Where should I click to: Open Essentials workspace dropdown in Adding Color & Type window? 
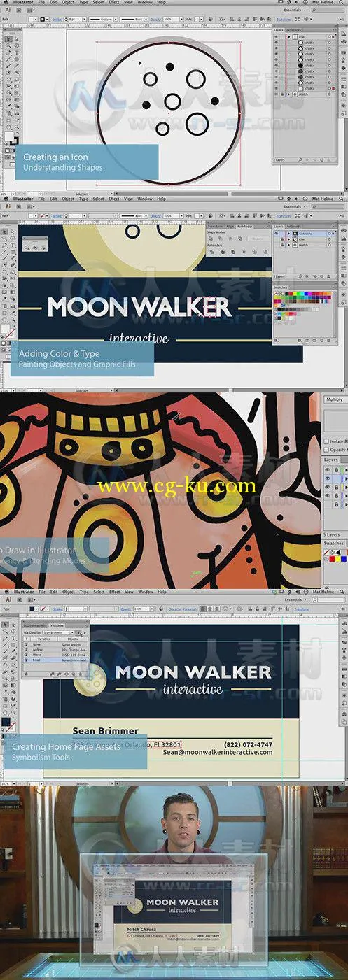click(x=295, y=207)
